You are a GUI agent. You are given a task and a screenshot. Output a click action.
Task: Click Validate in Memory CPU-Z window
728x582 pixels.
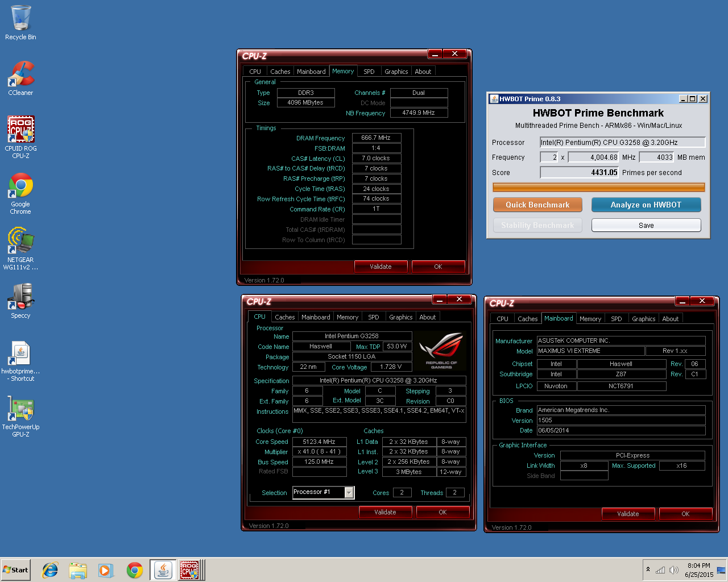[x=380, y=267]
